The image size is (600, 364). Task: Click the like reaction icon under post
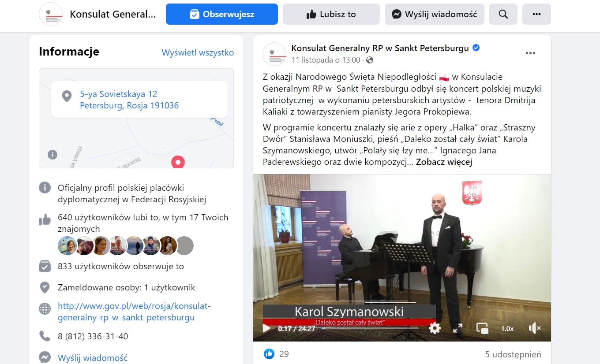click(269, 354)
